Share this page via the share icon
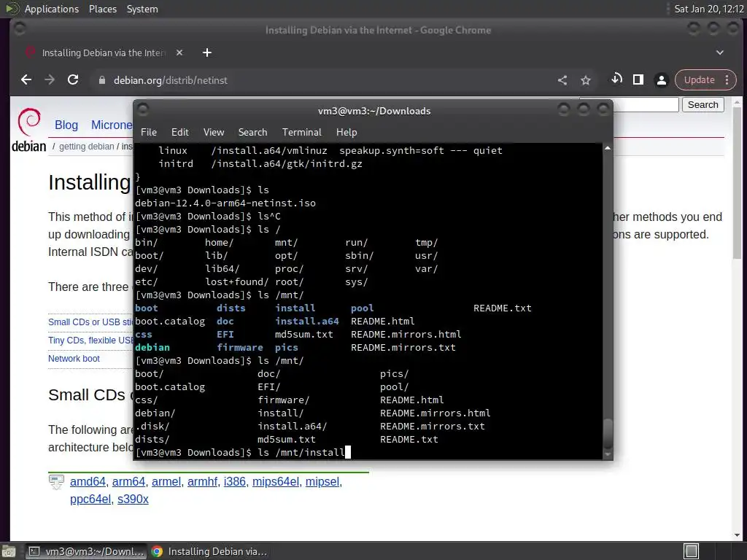Screen dimensions: 747x560 point(562,80)
